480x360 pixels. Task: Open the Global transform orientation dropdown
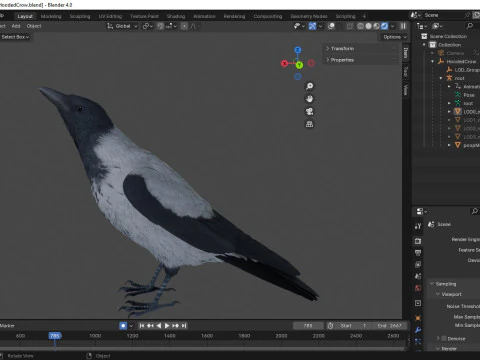pos(122,26)
